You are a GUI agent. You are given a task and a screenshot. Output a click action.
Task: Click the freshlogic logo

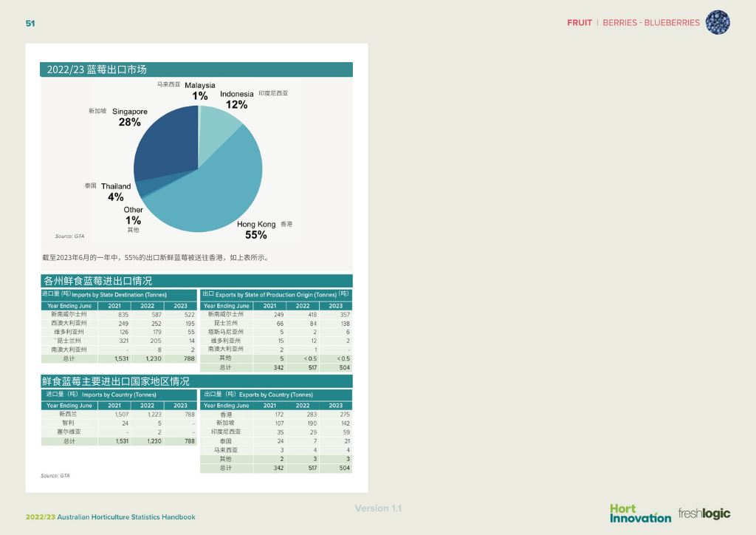[704, 514]
